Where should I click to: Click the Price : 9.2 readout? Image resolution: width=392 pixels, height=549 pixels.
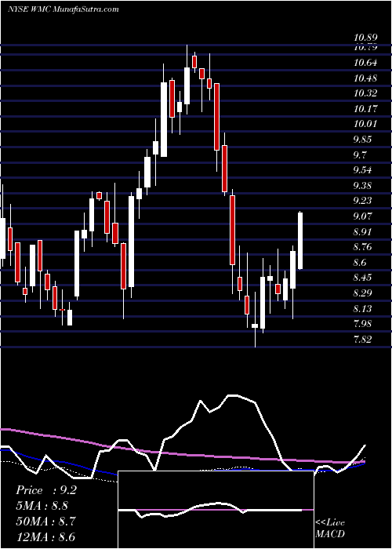(x=45, y=490)
